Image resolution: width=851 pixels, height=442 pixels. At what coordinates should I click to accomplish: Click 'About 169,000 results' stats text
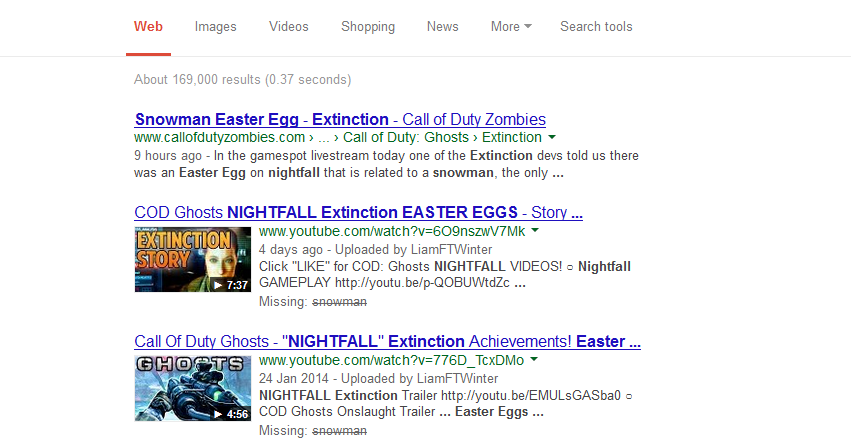point(243,80)
